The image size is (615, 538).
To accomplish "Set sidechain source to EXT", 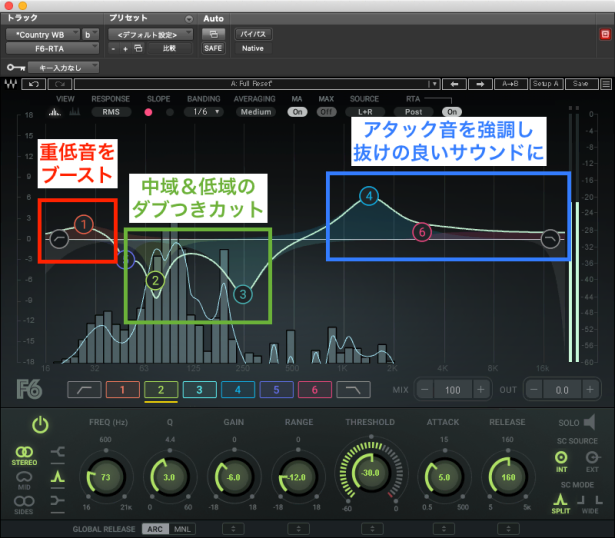I will [x=592, y=461].
